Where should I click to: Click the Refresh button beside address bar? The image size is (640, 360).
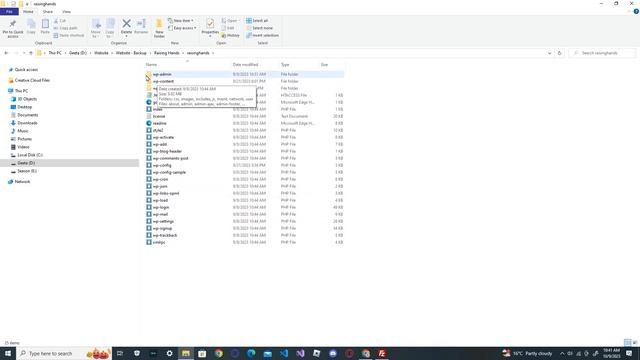560,53
